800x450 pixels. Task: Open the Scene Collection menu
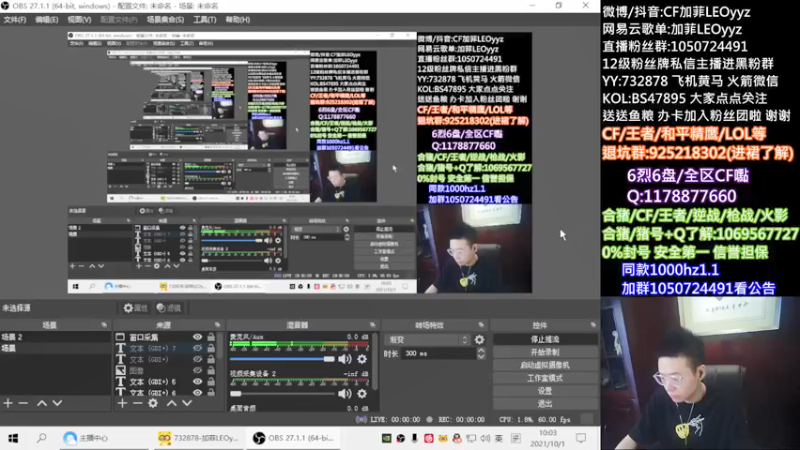(x=165, y=19)
